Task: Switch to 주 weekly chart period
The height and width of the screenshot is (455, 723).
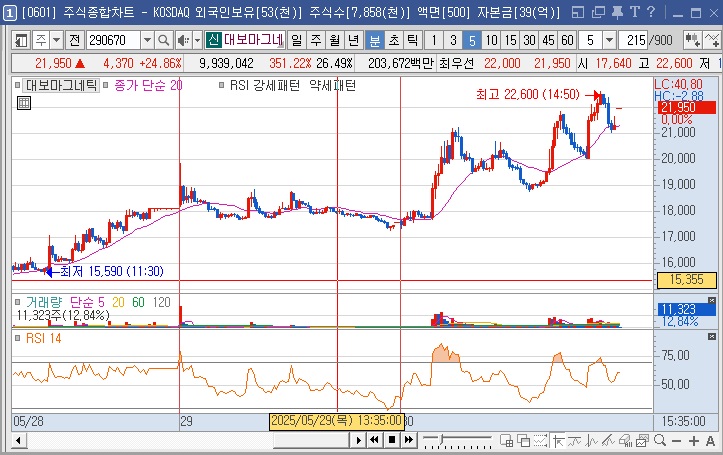Action: (316, 41)
